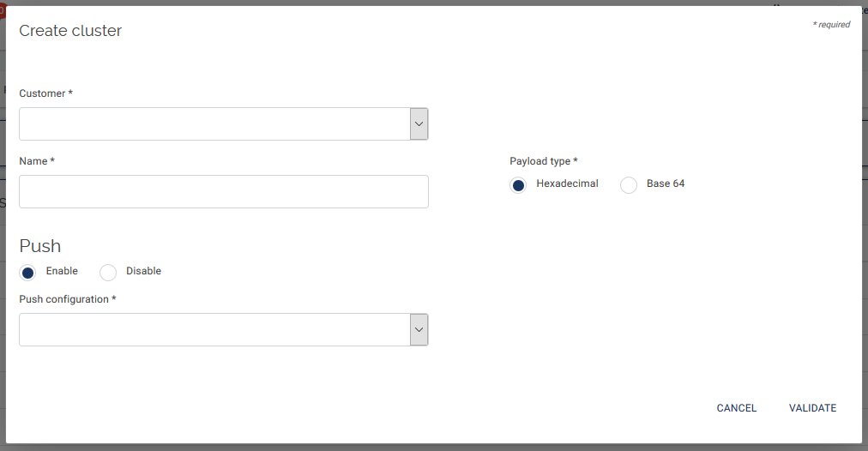
Task: Click the 'Customer *' field label
Action: click(x=45, y=93)
